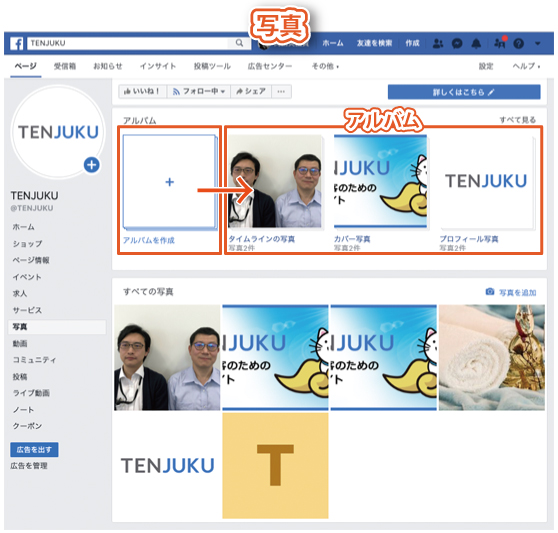Open the friend requests icon

point(438,43)
